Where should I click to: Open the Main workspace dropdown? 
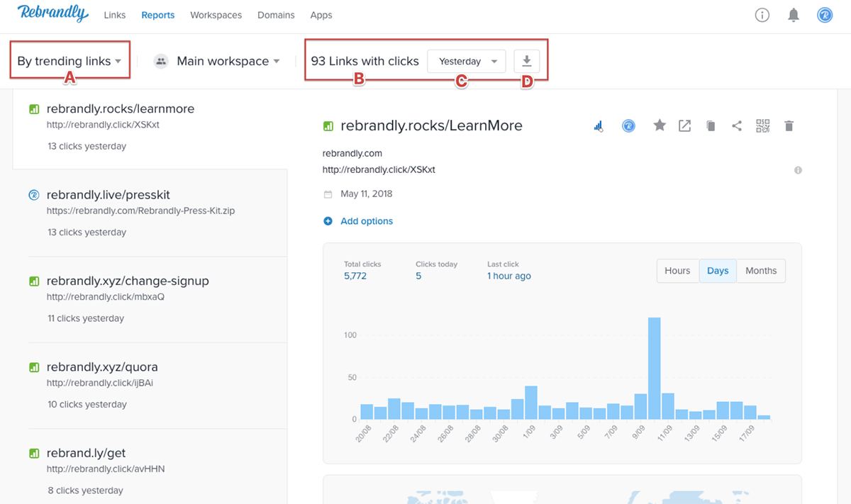click(x=228, y=61)
